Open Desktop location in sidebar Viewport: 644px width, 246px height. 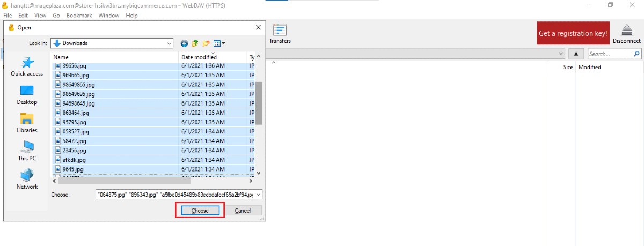[27, 94]
